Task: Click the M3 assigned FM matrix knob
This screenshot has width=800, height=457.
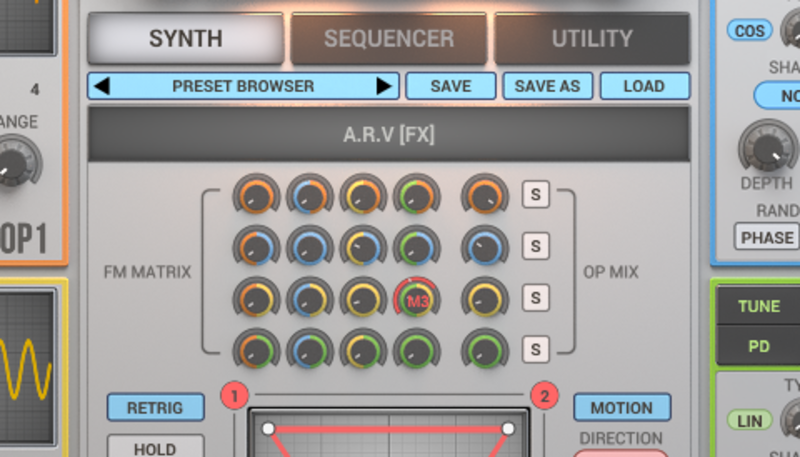Action: [417, 298]
